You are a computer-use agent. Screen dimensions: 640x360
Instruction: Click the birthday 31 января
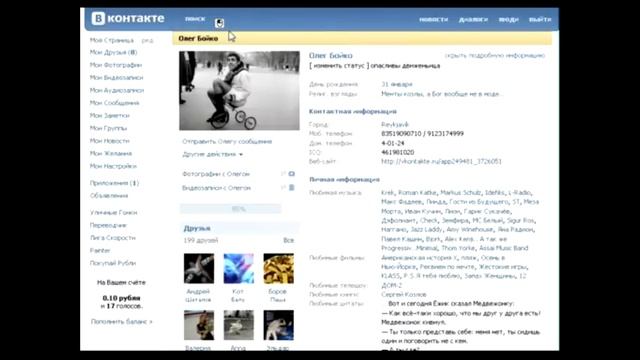pos(397,84)
